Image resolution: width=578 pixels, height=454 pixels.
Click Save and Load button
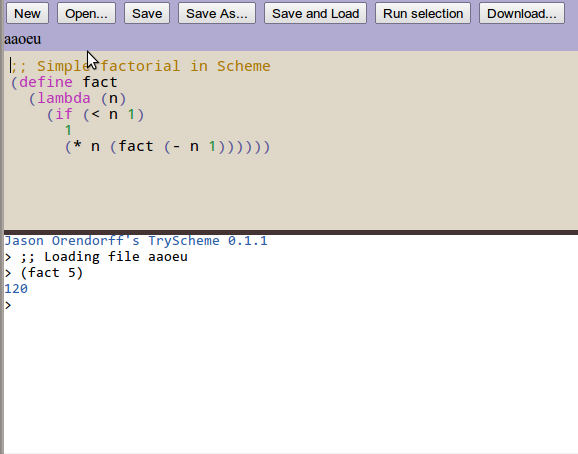pos(315,13)
